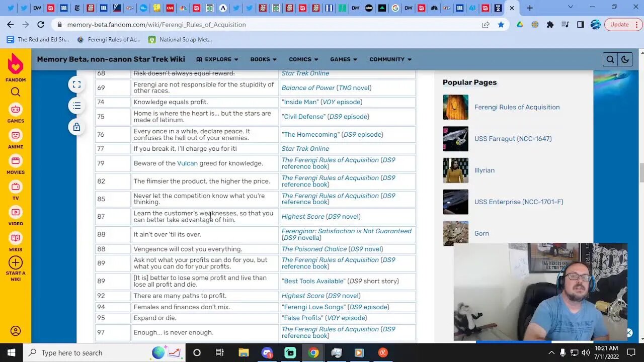Screen dimensions: 644x362
Task: Open the tab search chevron in Chrome
Action: [x=570, y=7]
